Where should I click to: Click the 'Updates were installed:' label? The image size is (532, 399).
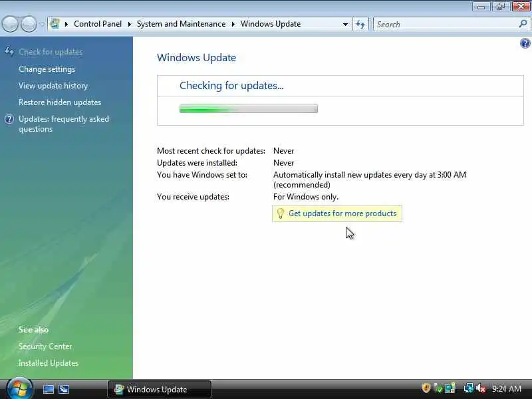pyautogui.click(x=197, y=163)
